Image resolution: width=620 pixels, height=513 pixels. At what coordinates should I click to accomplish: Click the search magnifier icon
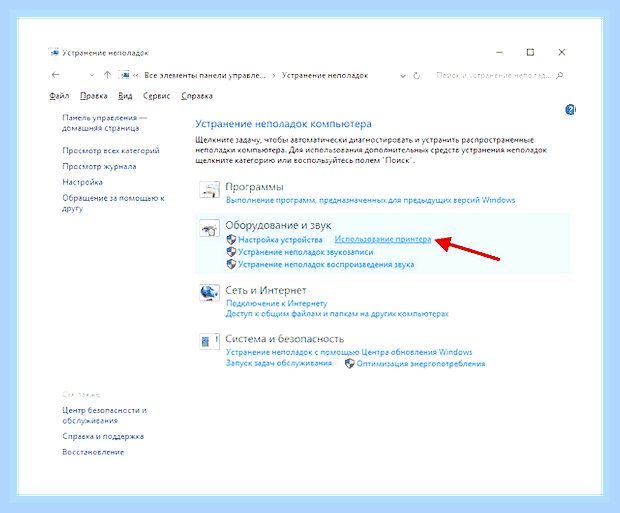(560, 75)
